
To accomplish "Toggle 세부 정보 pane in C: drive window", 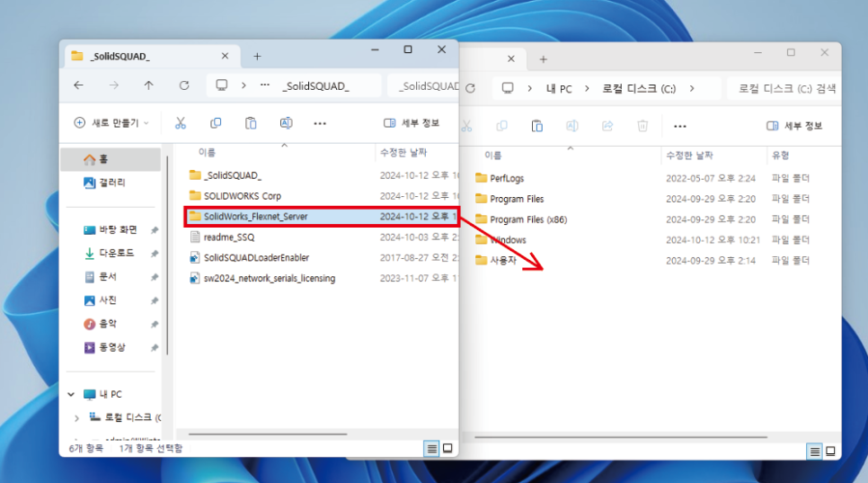I will coord(794,126).
